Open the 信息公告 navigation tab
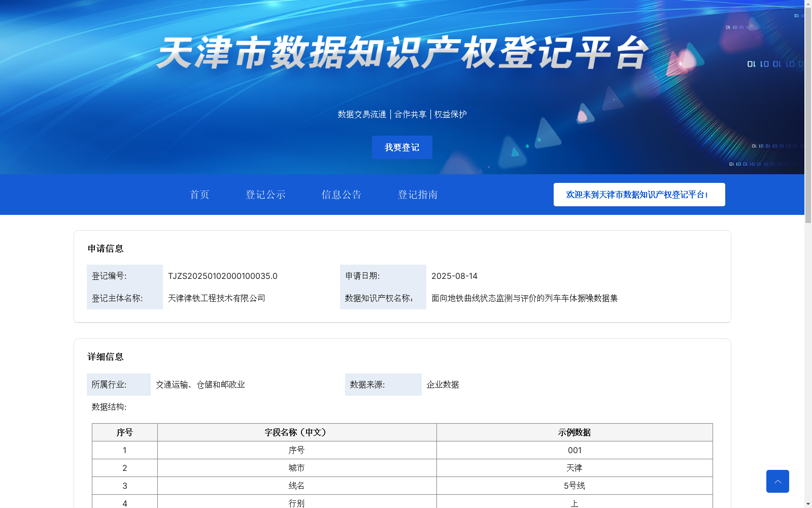812x508 pixels. click(342, 195)
